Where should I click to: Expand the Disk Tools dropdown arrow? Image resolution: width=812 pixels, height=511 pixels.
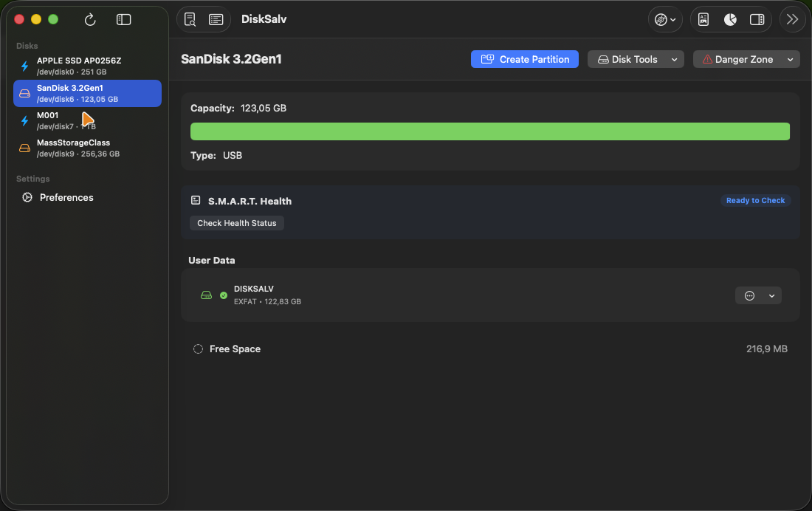[674, 60]
